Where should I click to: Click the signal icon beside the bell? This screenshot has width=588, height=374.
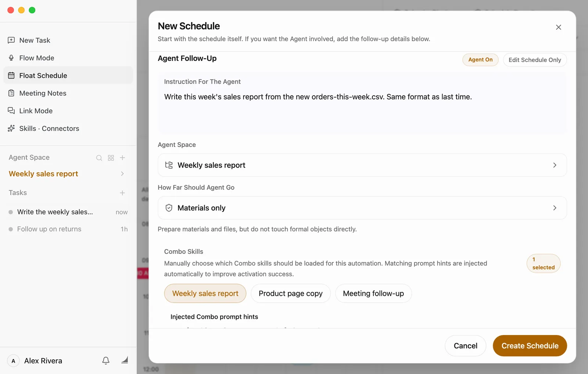coord(125,360)
